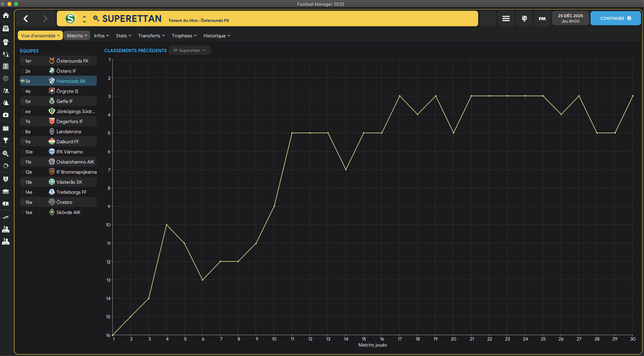Click the squad shirt icon in sidebar

6,42
